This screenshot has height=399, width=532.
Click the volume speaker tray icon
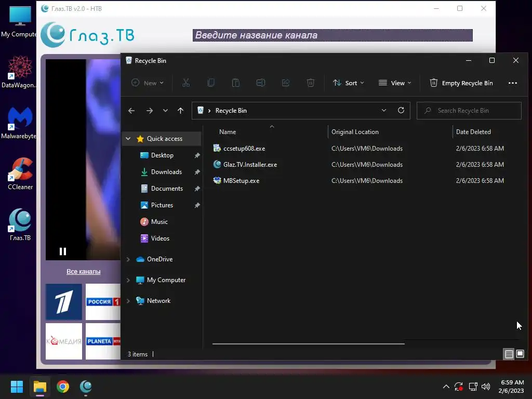coord(486,387)
